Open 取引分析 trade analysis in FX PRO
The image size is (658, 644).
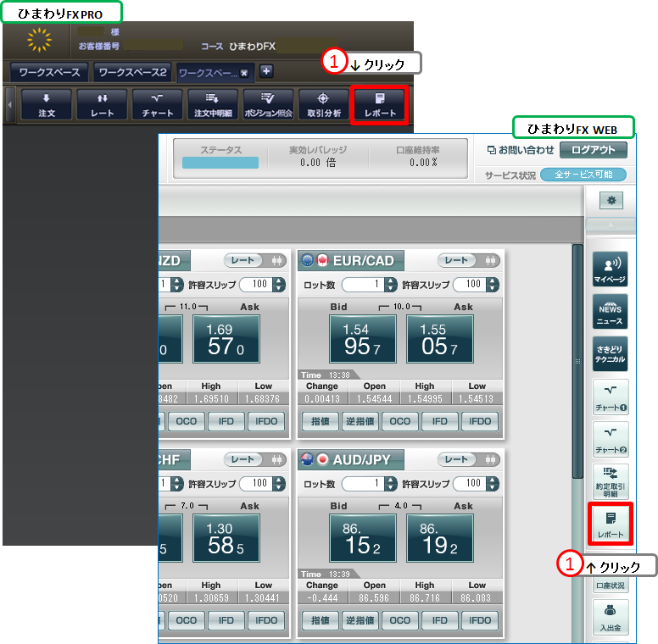tap(324, 105)
